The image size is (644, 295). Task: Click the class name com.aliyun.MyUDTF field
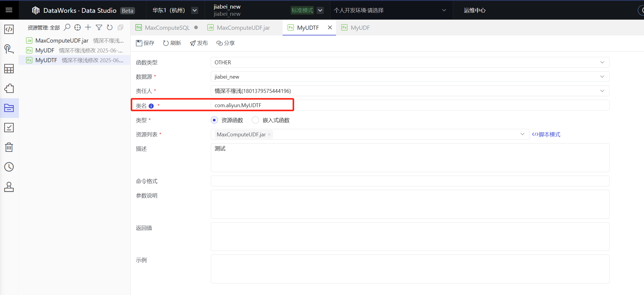click(x=410, y=105)
